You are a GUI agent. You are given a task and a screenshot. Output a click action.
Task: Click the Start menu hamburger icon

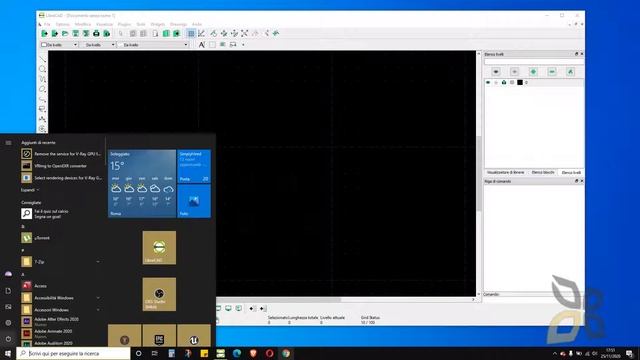8,142
